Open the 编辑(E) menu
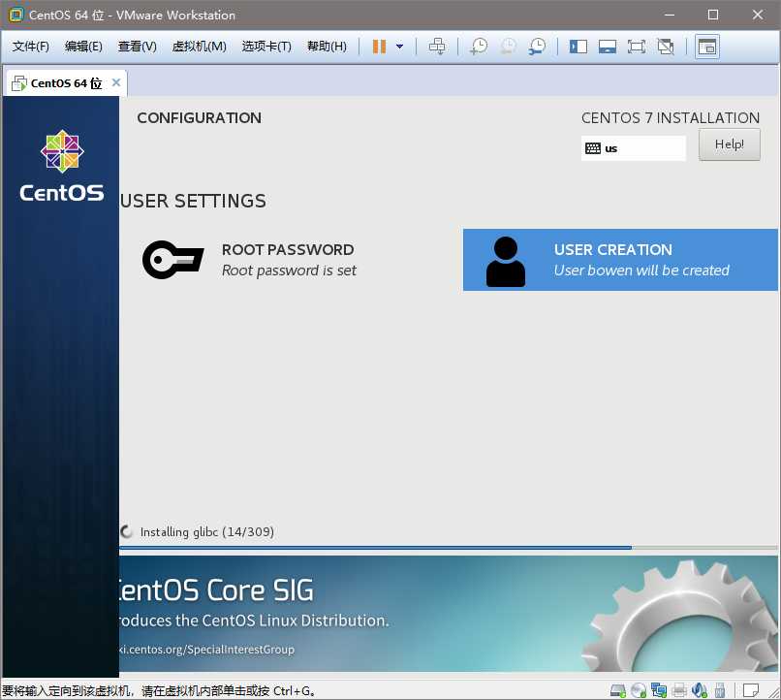This screenshot has width=781, height=700. (x=83, y=47)
